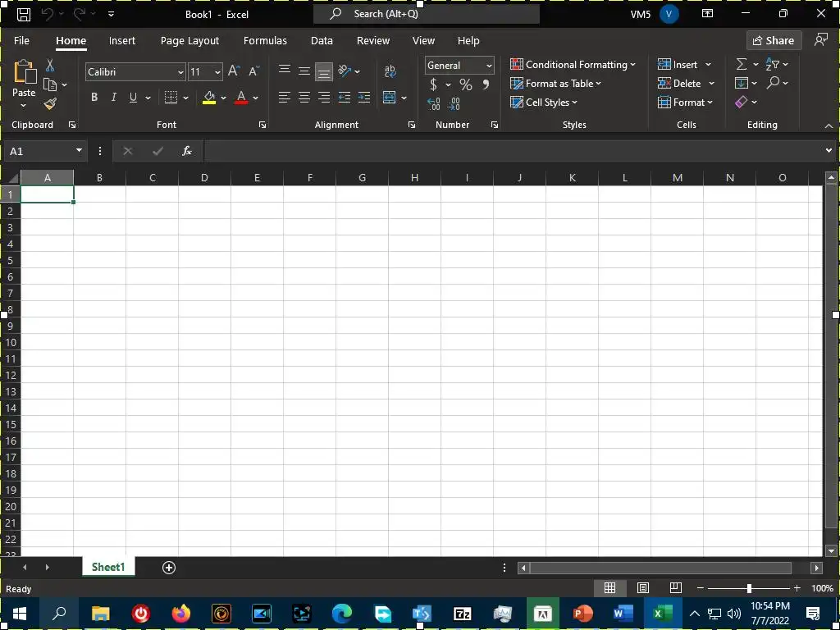Viewport: 840px width, 630px height.
Task: Apply the yellow Fill Color
Action: pyautogui.click(x=209, y=98)
